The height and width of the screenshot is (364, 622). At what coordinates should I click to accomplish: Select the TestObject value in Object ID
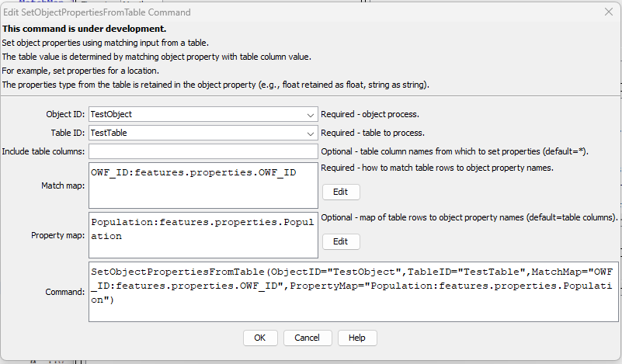[x=111, y=114]
